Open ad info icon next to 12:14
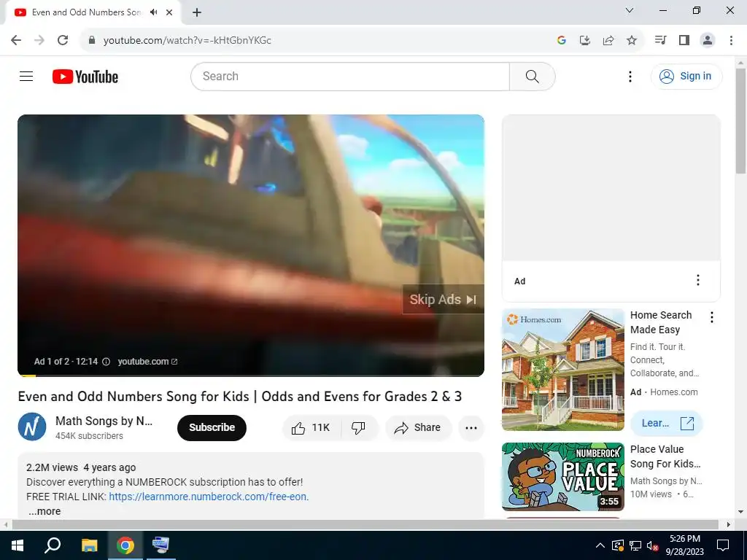 coord(107,362)
